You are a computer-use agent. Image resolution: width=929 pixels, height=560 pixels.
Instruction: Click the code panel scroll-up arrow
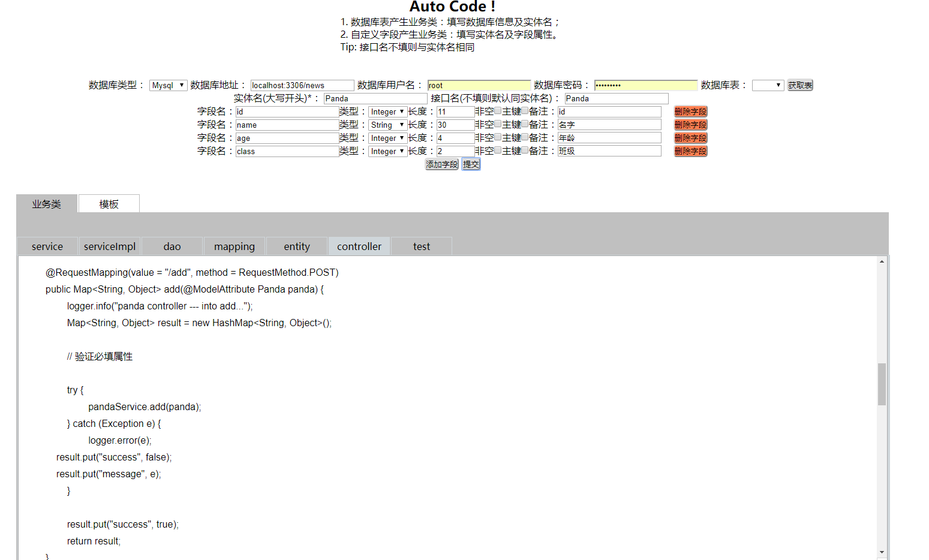[x=882, y=261]
